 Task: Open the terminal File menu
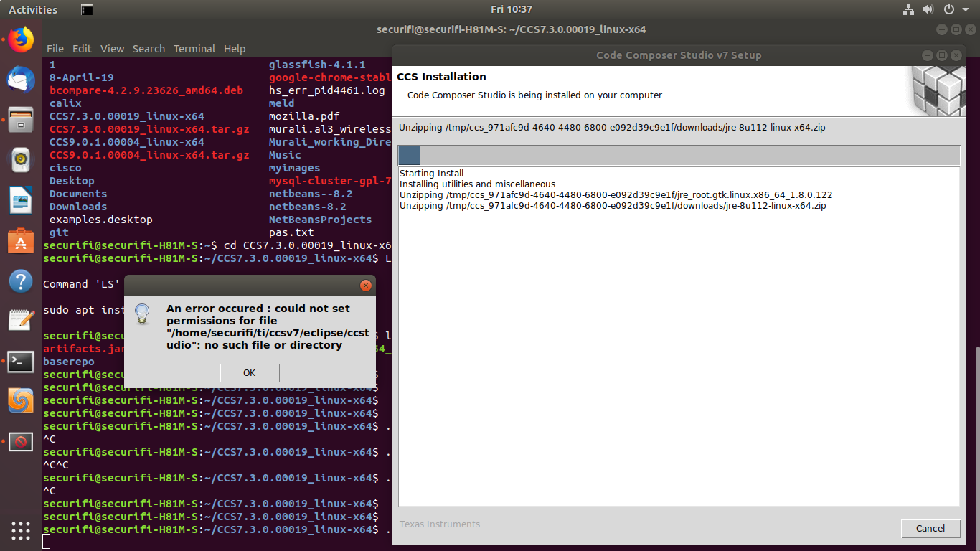tap(55, 49)
